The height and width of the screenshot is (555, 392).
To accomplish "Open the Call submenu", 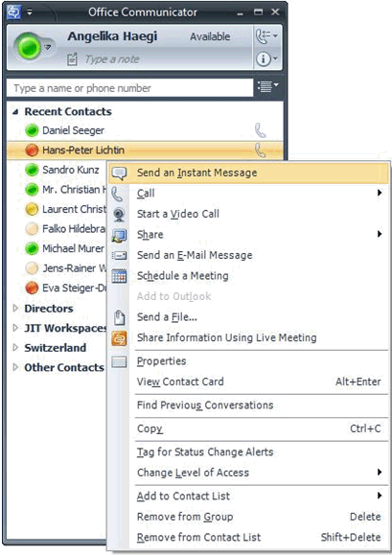I will tap(248, 194).
